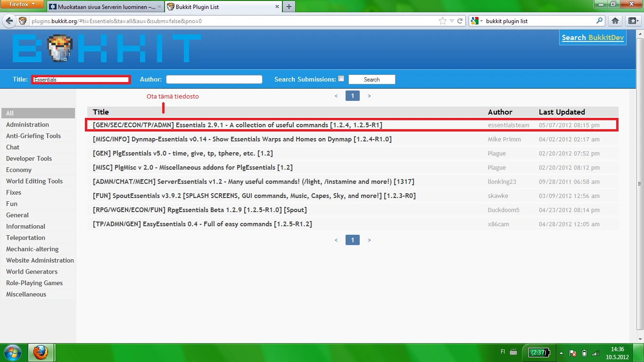Image resolution: width=644 pixels, height=362 pixels.
Task: Go to the Firefox home page icon
Action: (x=615, y=21)
